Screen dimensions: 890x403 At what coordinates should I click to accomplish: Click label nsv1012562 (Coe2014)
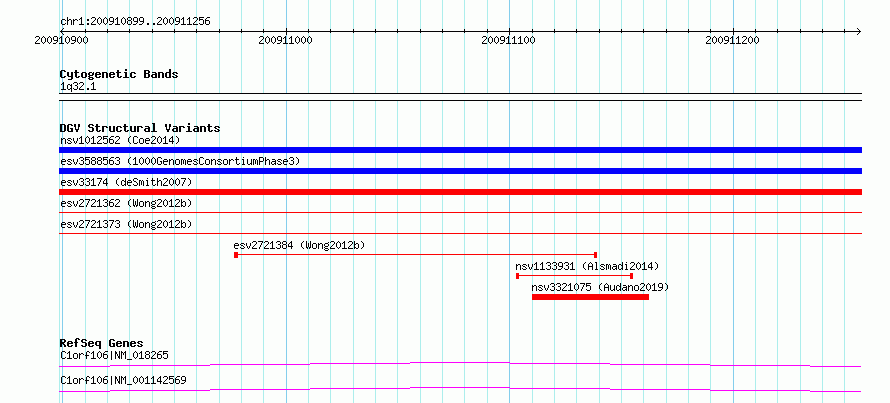120,140
